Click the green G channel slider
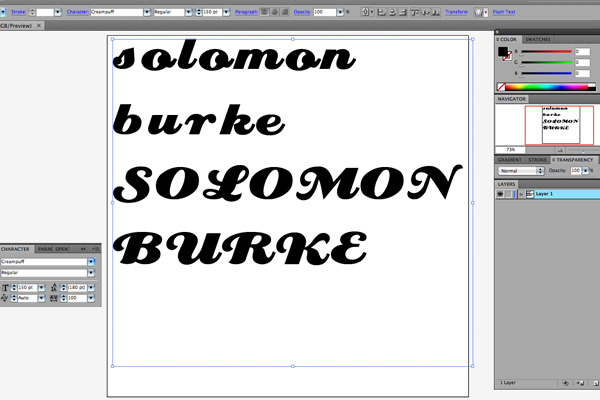The height and width of the screenshot is (400, 600). pyautogui.click(x=546, y=62)
